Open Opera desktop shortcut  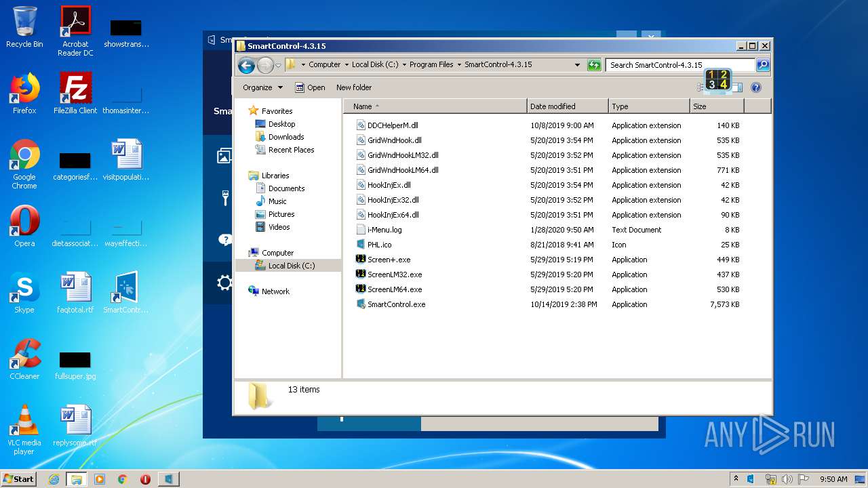(24, 226)
